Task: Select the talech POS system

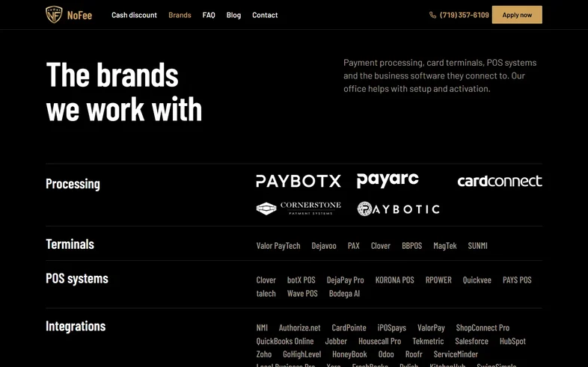Action: (x=266, y=293)
